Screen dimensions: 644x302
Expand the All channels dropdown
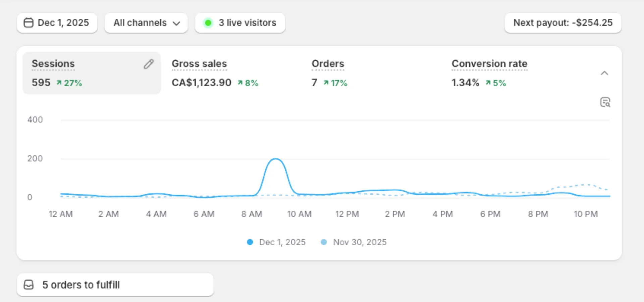146,23
